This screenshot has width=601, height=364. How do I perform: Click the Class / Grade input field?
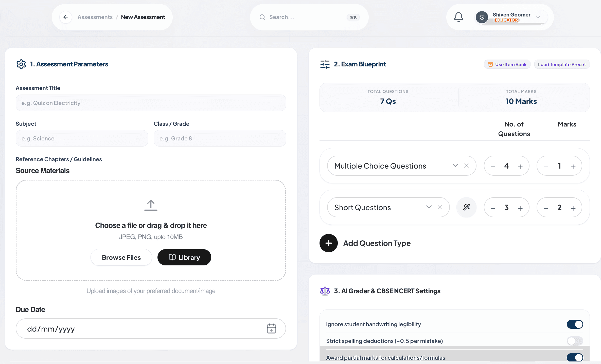click(x=220, y=138)
